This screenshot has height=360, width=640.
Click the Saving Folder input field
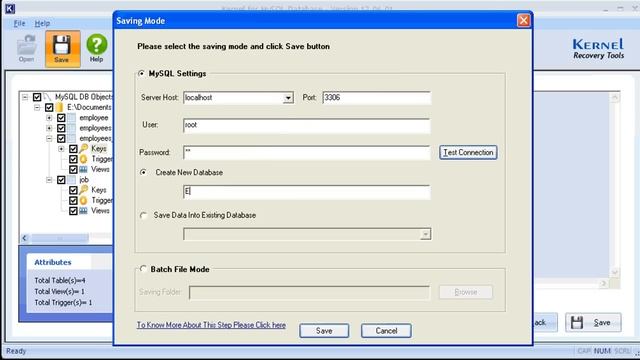tap(309, 292)
